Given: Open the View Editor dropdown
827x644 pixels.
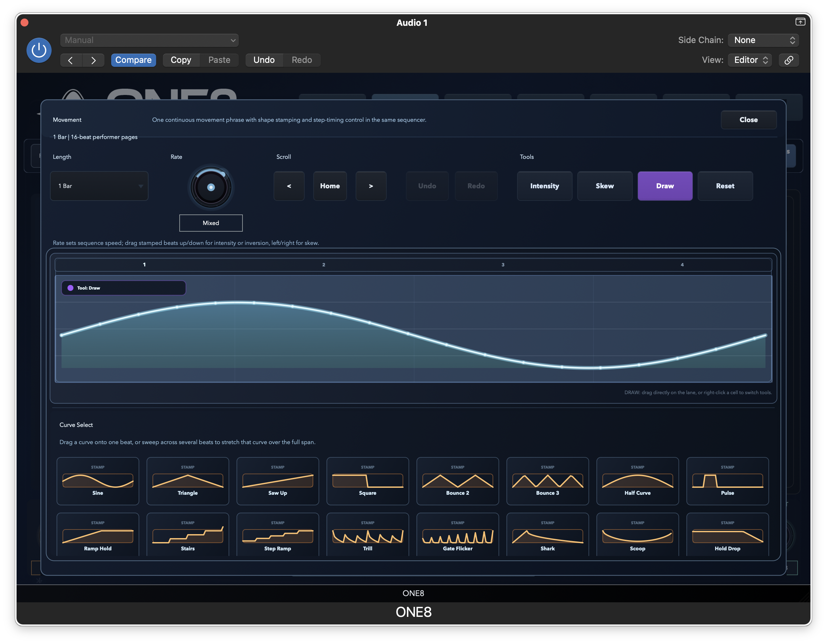Looking at the screenshot, I should pos(750,60).
